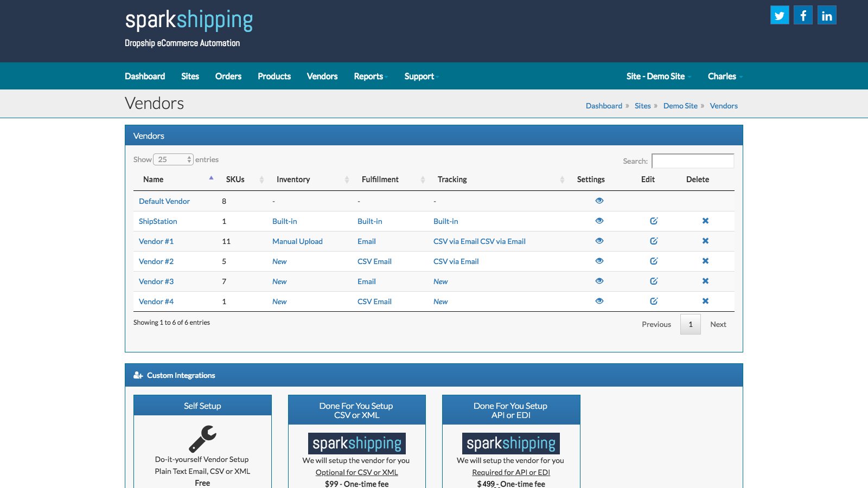Click the Next pagination button
The height and width of the screenshot is (488, 868).
tap(718, 324)
